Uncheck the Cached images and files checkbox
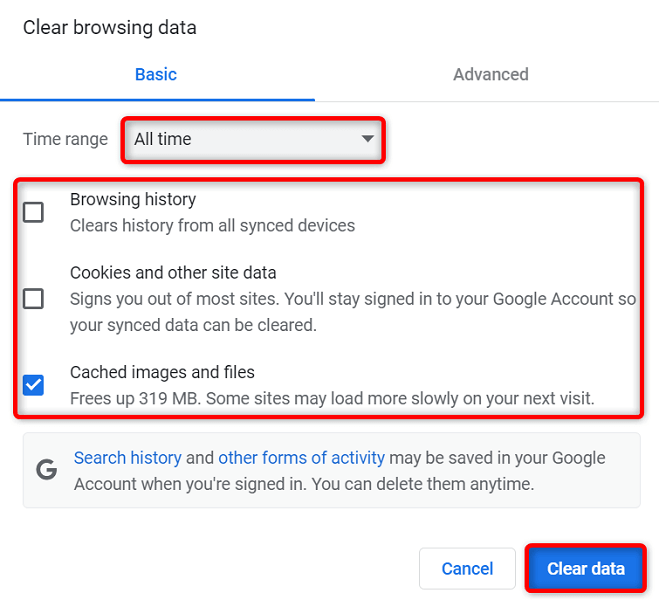Image resolution: width=659 pixels, height=600 pixels. coord(33,384)
